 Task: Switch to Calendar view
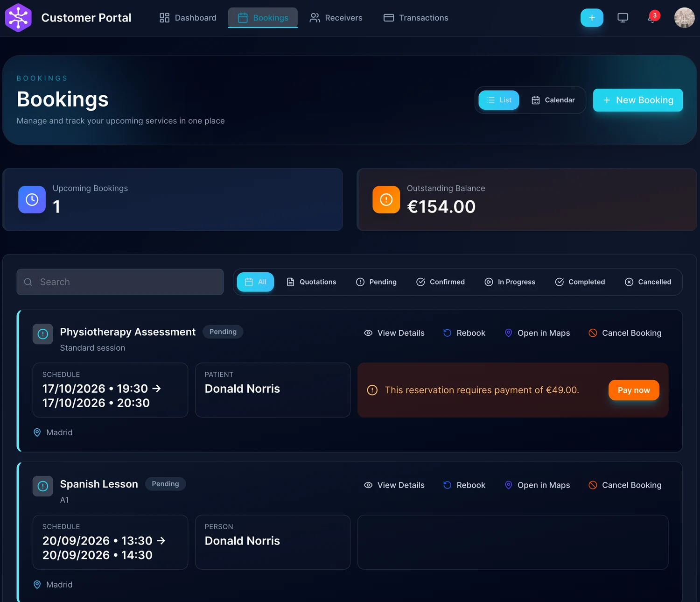coord(553,100)
